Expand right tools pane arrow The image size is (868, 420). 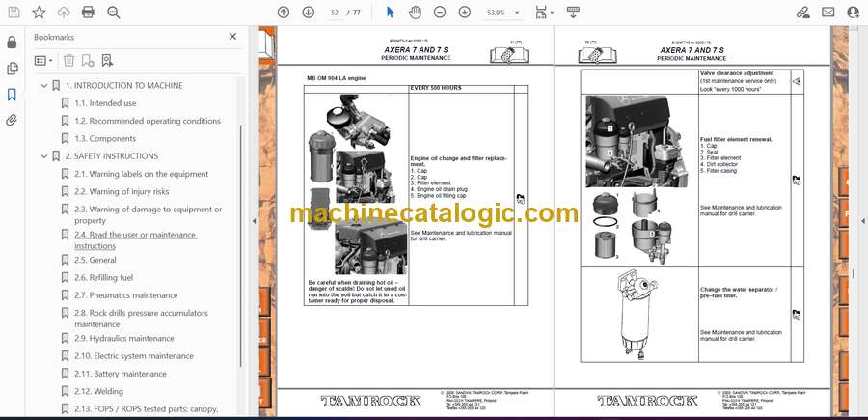tap(862, 221)
